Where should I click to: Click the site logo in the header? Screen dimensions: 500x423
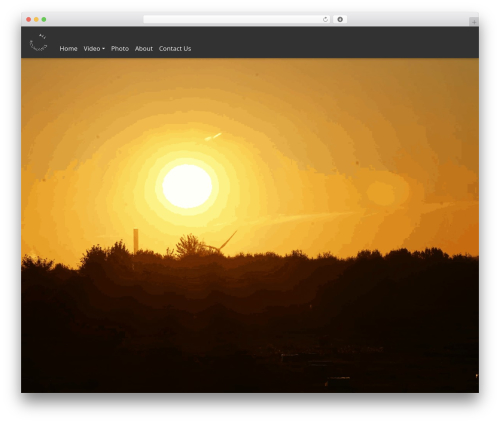point(38,42)
